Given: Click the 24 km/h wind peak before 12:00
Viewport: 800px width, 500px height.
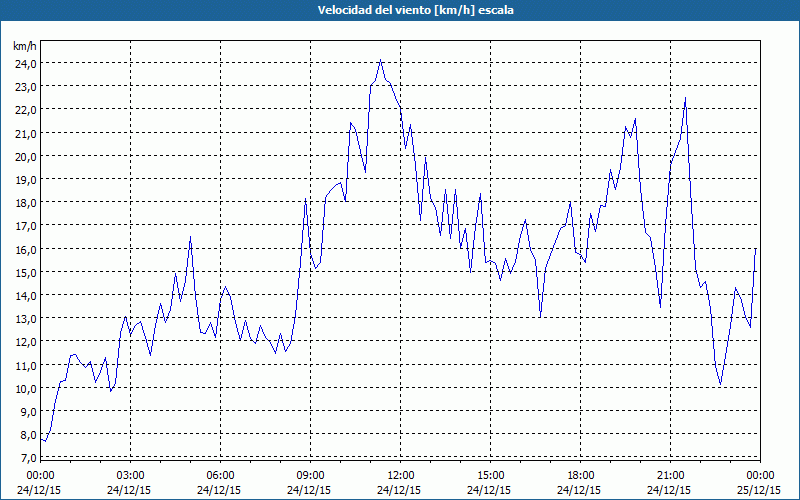Looking at the screenshot, I should coord(381,60).
